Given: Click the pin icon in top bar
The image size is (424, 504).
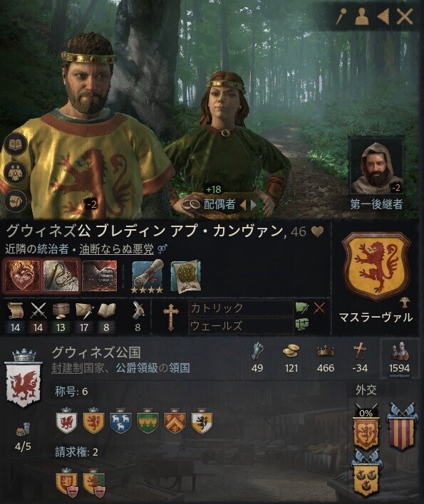Looking at the screenshot, I should pyautogui.click(x=341, y=16).
